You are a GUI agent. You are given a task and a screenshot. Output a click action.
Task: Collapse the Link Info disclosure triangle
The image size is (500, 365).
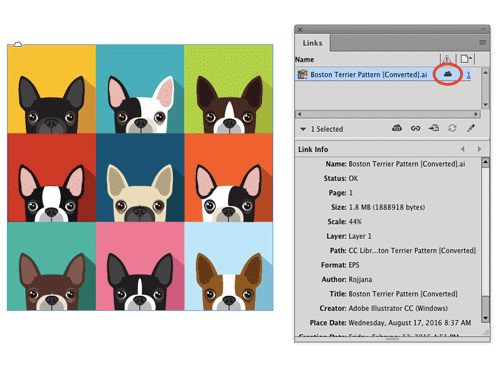click(x=303, y=129)
